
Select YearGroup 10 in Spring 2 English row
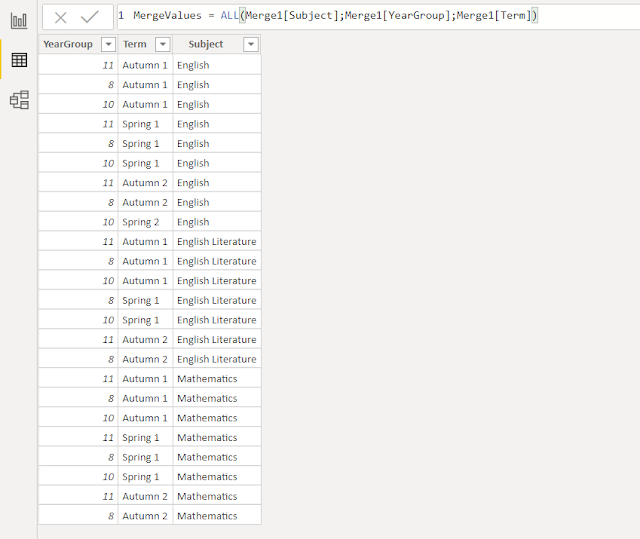pos(78,222)
